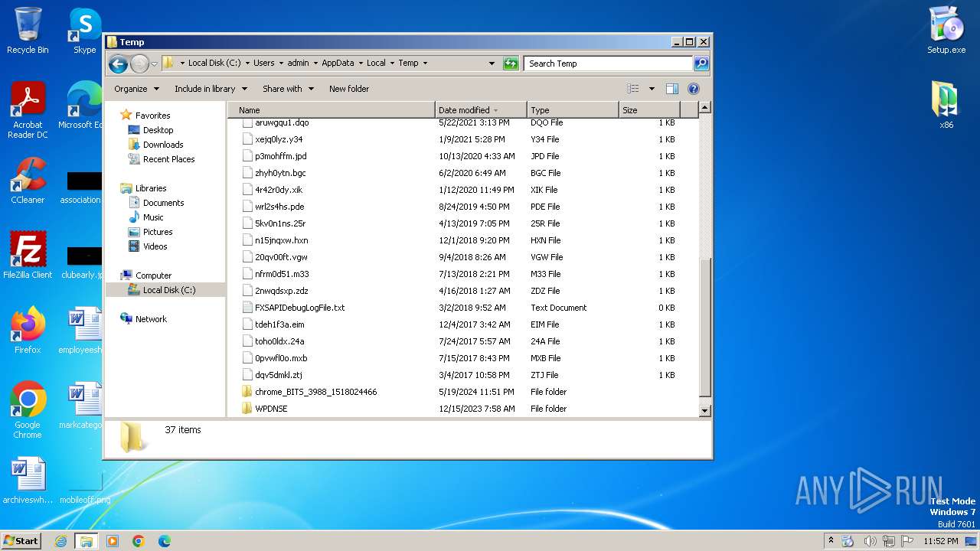Select the WPDNSE folder
The image size is (980, 551).
(271, 409)
